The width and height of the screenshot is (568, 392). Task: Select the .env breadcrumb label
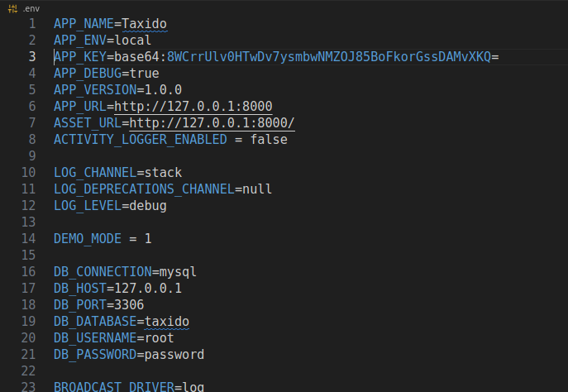tap(31, 7)
